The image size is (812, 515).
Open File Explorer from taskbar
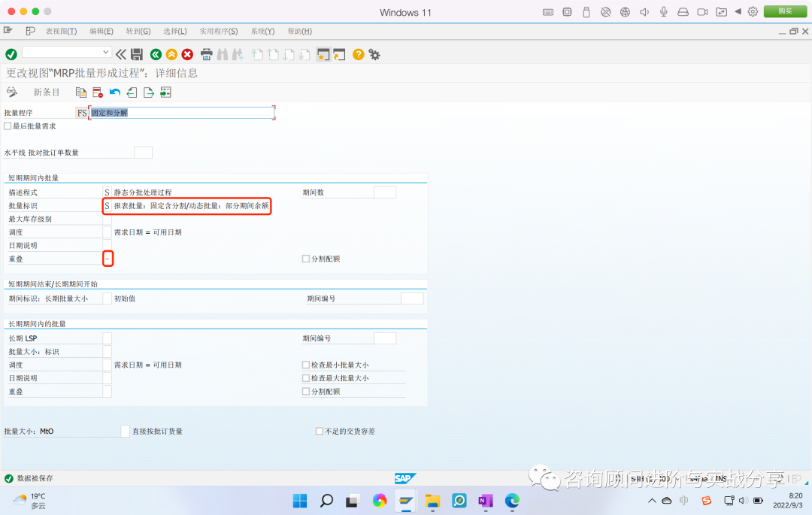pos(432,501)
